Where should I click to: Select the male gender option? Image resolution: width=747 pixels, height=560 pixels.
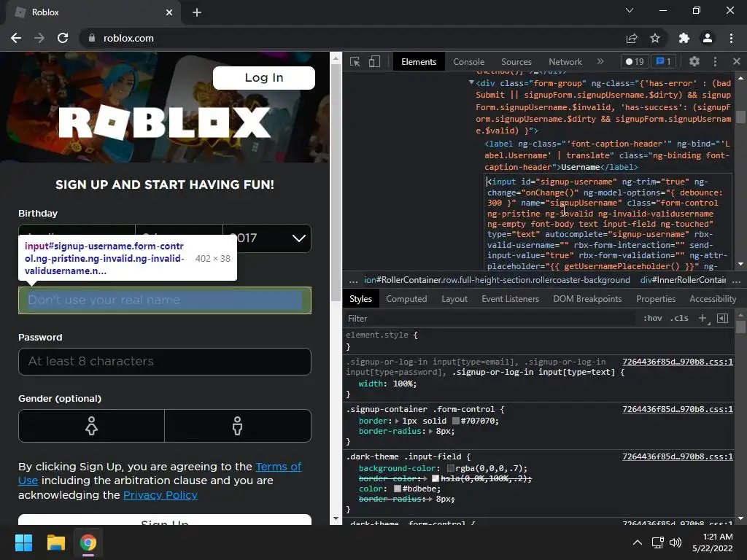[238, 426]
